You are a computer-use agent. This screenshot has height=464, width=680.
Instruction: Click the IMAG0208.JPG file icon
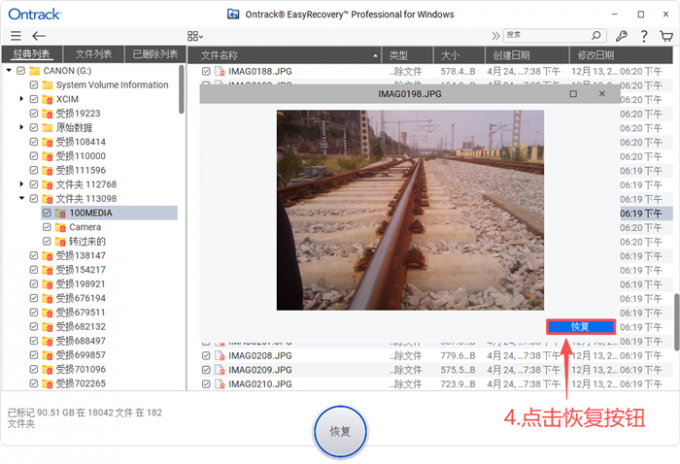(x=219, y=355)
